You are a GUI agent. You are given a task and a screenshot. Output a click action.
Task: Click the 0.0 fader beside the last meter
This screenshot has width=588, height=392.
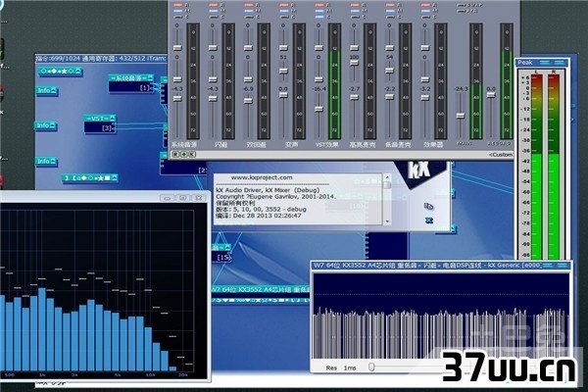pos(491,95)
